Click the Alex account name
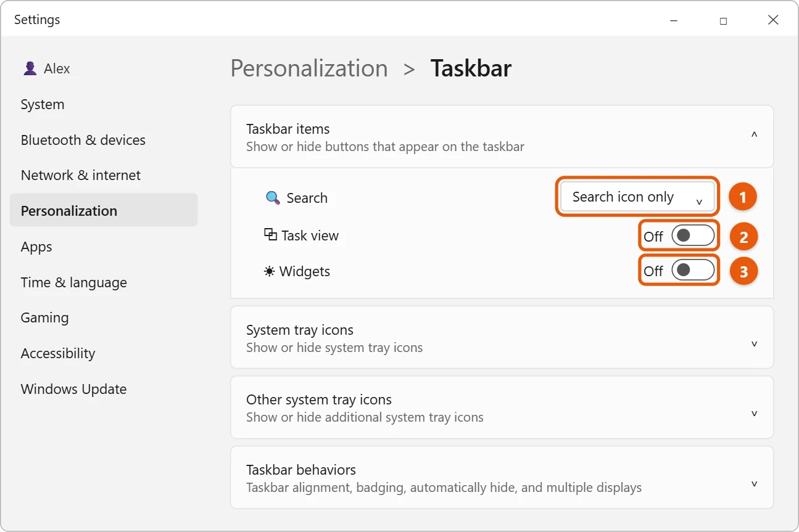This screenshot has height=532, width=799. 57,68
